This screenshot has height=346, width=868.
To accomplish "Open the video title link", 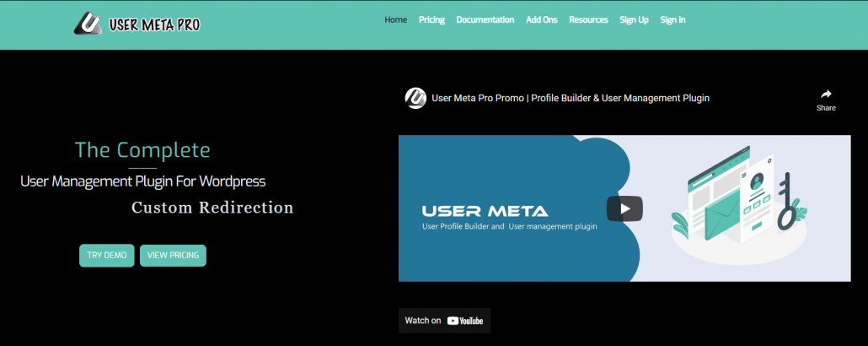I will (571, 98).
